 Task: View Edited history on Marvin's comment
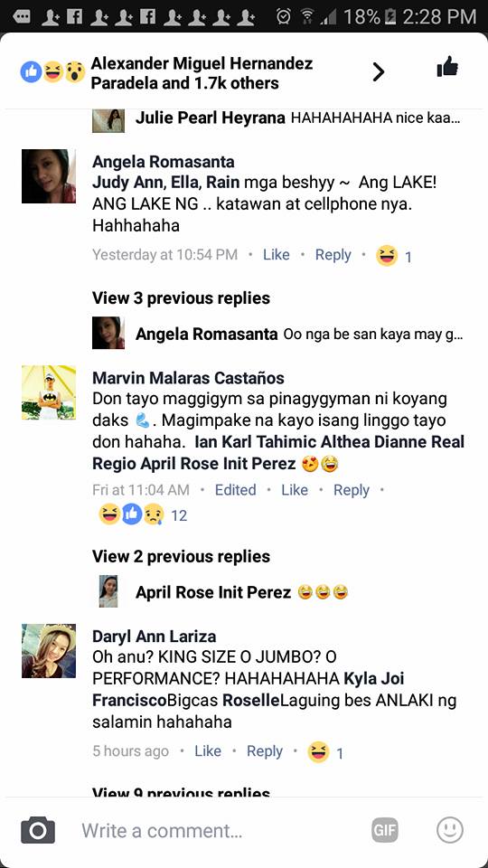pyautogui.click(x=235, y=490)
